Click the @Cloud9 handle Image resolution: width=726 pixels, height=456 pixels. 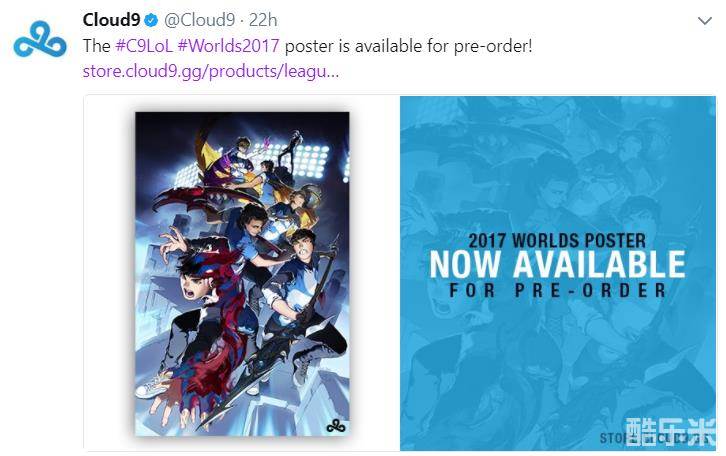click(200, 20)
